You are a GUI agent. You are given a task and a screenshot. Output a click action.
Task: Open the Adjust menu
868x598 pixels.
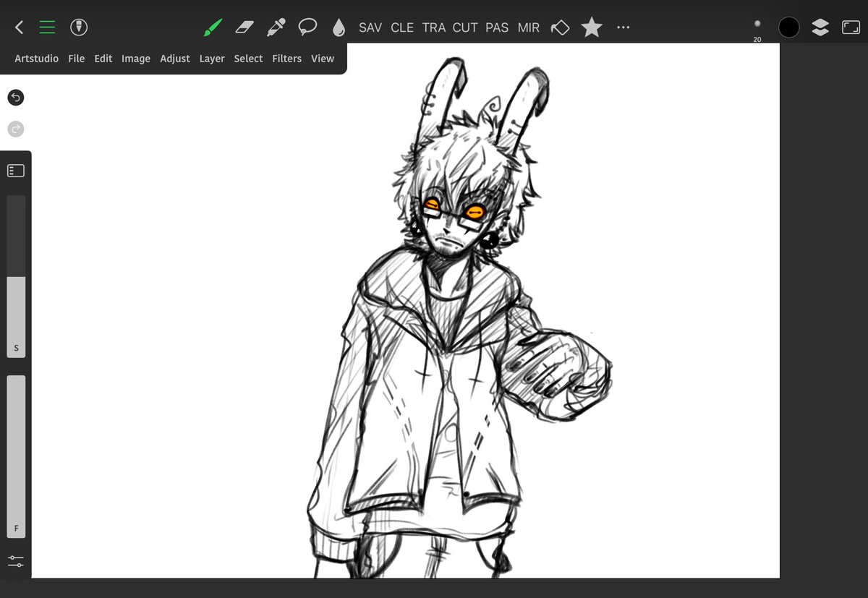click(x=175, y=59)
